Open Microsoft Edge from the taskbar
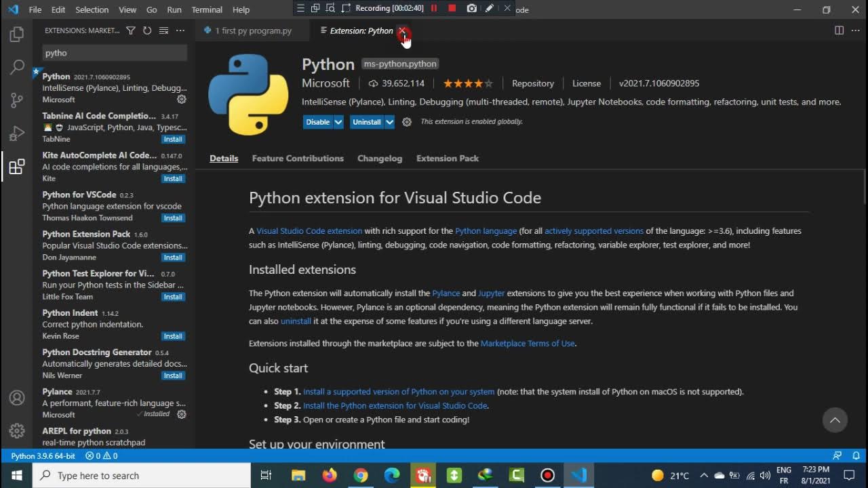The width and height of the screenshot is (868, 488). [x=392, y=475]
